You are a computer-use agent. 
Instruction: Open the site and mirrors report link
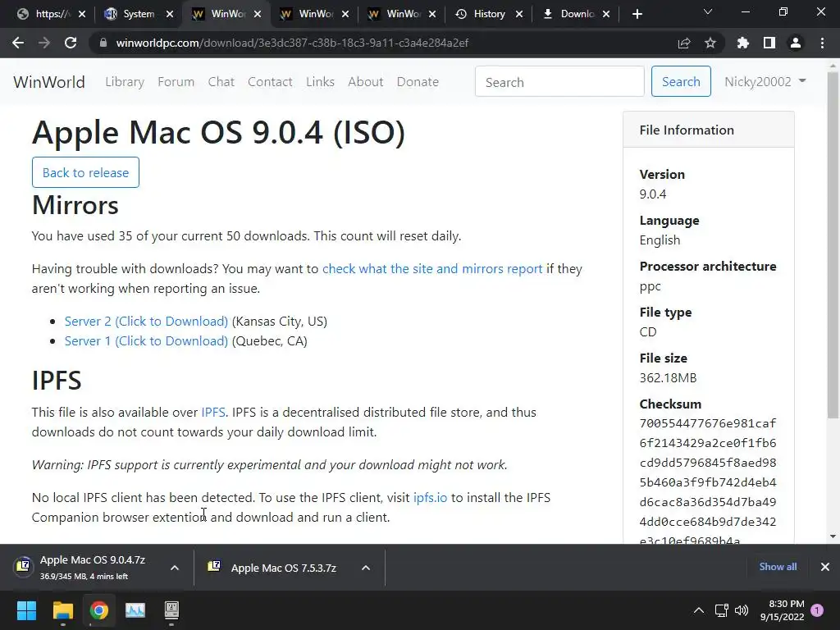[432, 268]
